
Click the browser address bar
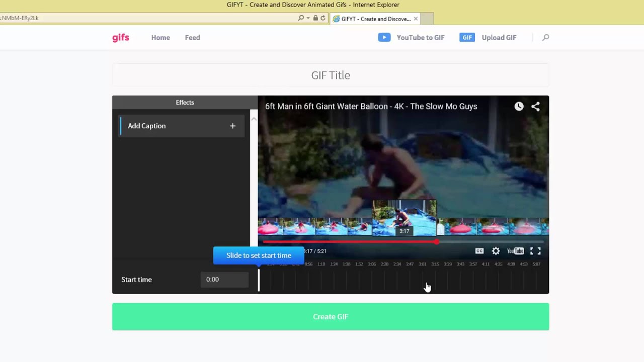(148, 18)
